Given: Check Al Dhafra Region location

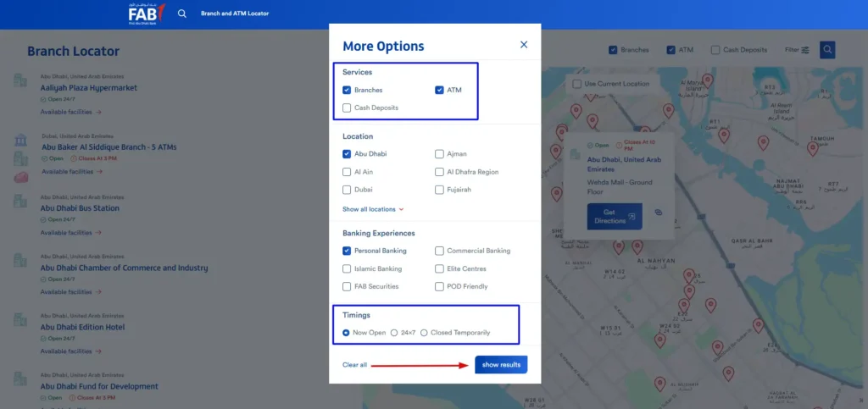Looking at the screenshot, I should tap(439, 172).
